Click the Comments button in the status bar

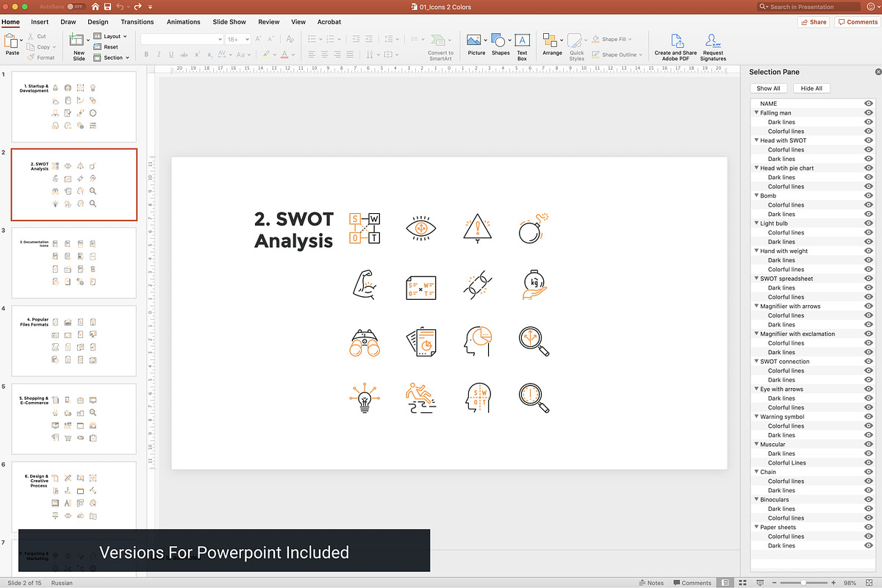[691, 583]
